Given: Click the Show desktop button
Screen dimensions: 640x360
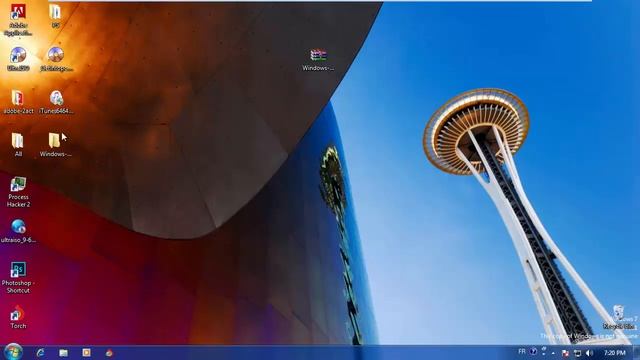Looking at the screenshot, I should coord(636,353).
